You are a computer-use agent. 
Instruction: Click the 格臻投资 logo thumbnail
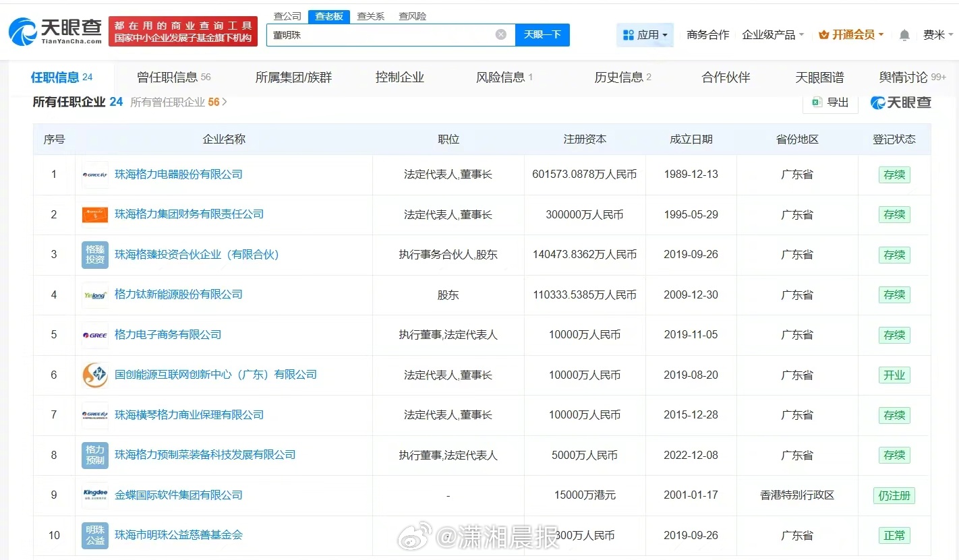tap(94, 255)
